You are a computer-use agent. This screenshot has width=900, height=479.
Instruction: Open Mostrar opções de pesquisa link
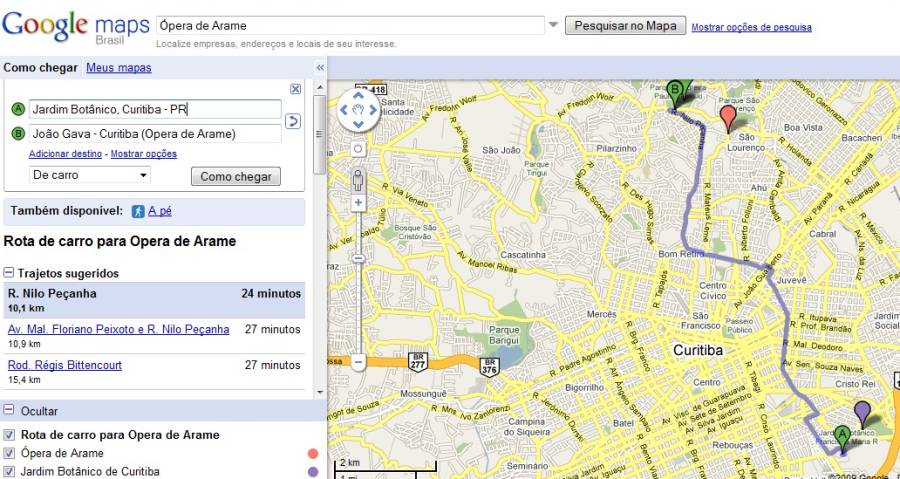[x=751, y=27]
